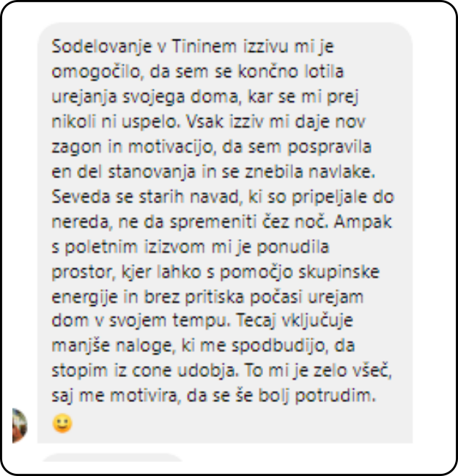Click the word "Tininem" in the first line
This screenshot has height=476, width=458.
[204, 46]
